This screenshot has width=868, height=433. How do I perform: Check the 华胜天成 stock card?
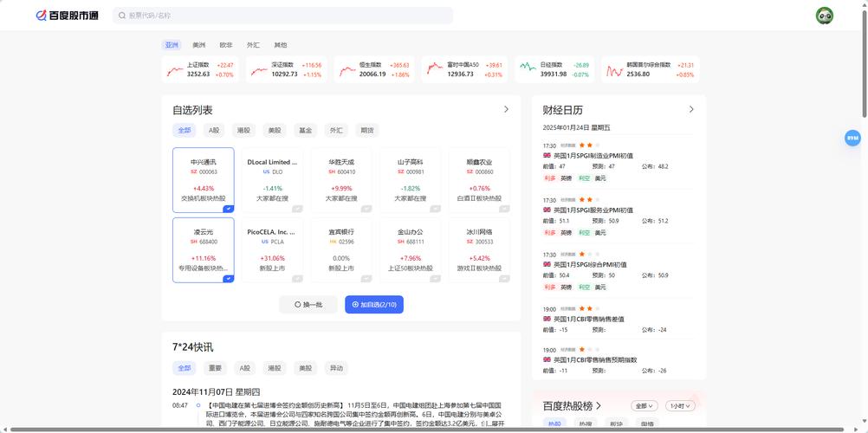[366, 208]
